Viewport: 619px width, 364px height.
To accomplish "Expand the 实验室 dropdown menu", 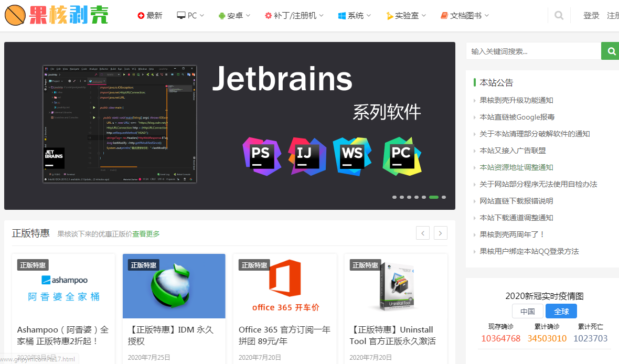I will [406, 15].
